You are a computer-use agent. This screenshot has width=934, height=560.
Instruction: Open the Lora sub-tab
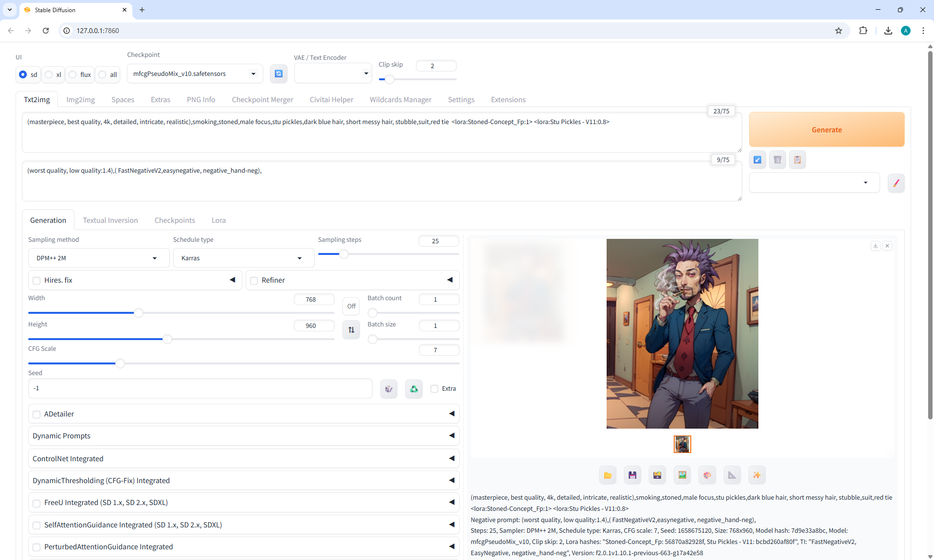coord(218,220)
